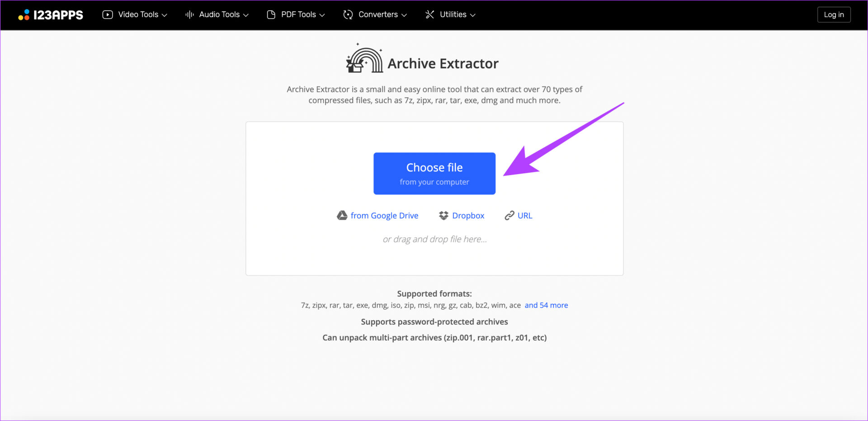Screen dimensions: 868x421
Task: Click the Utilities crossed tools icon
Action: coord(429,14)
